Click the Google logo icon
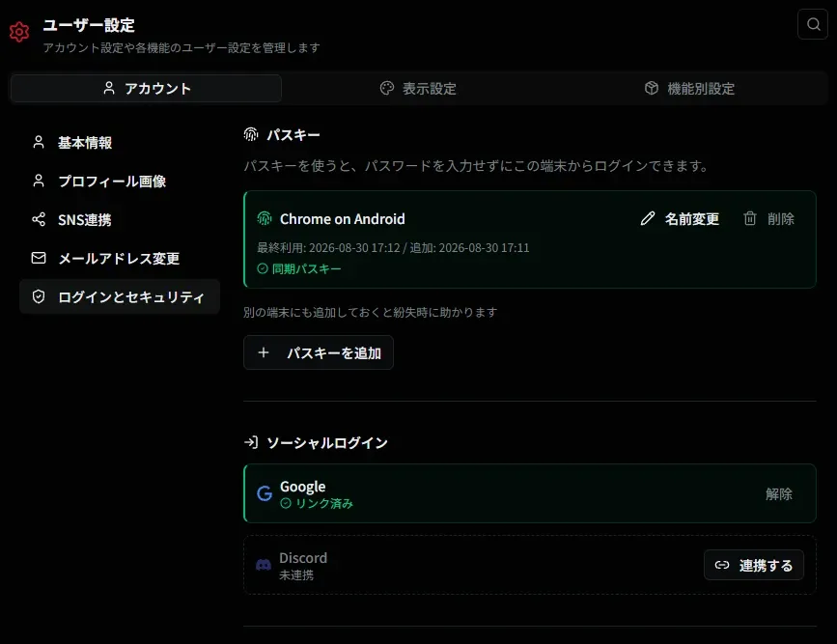This screenshot has width=837, height=644. click(x=265, y=493)
